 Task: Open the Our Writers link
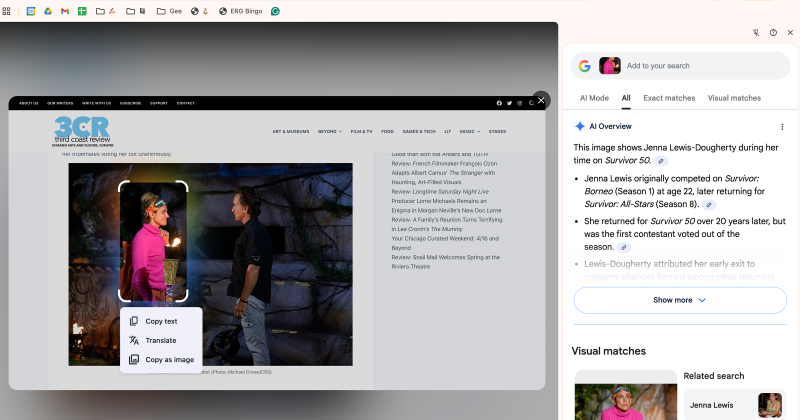tap(60, 103)
